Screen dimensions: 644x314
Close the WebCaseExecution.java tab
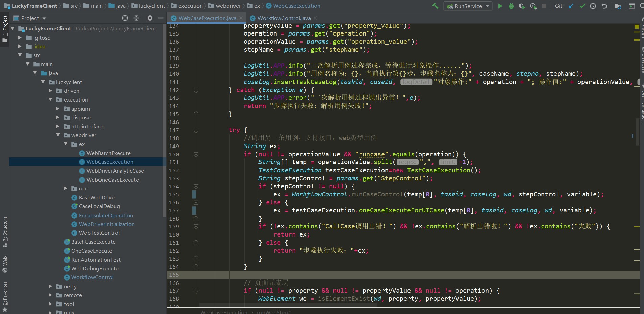[241, 18]
